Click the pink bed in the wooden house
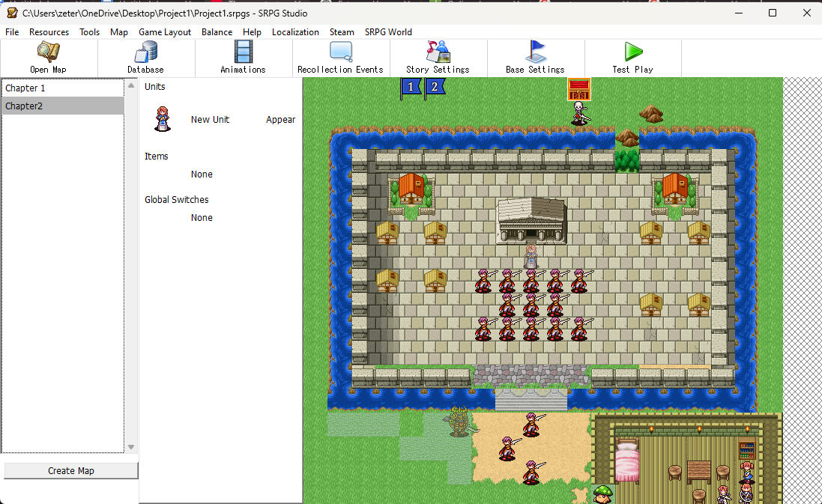Image resolution: width=822 pixels, height=504 pixels. pyautogui.click(x=627, y=461)
